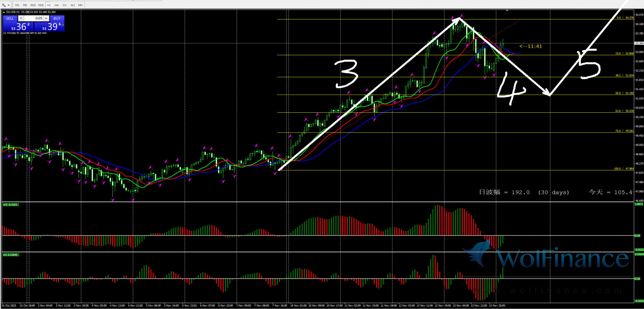644x309 pixels.
Task: Click the chart shift triangle marker
Action: pos(507,11)
